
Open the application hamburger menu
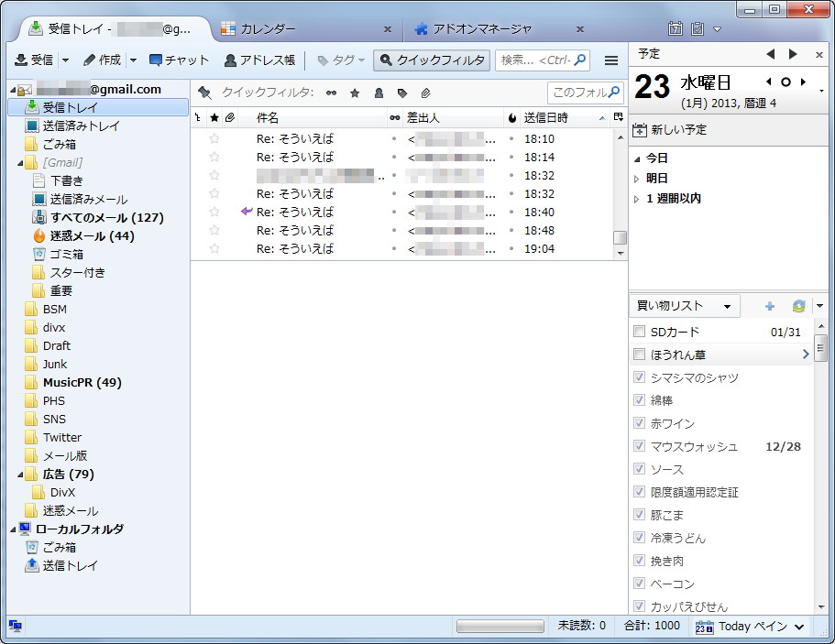pos(610,60)
